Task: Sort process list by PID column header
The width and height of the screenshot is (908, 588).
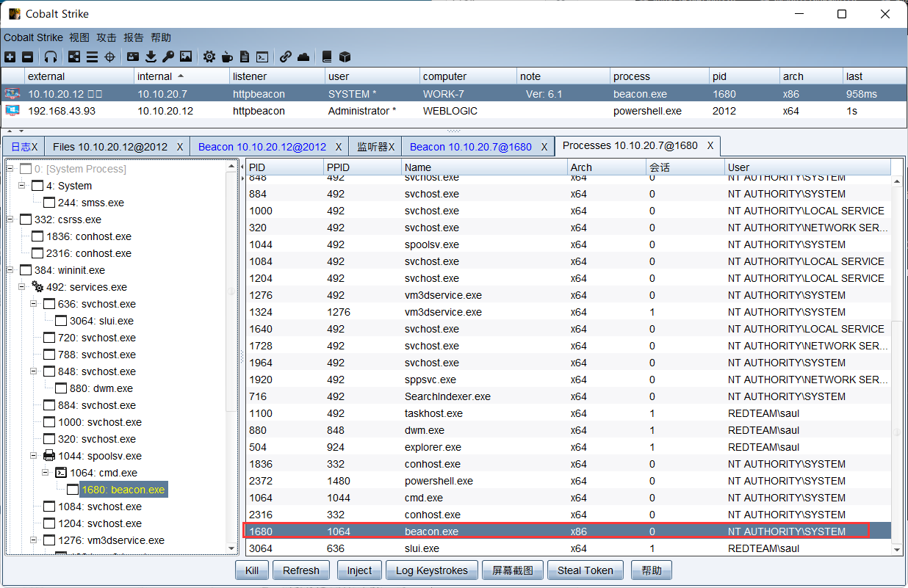Action: tap(285, 167)
